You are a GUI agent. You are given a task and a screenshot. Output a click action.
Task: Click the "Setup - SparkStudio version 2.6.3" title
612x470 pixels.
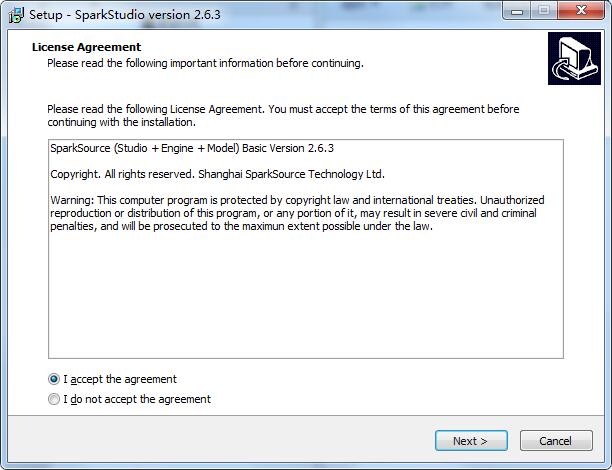tap(124, 15)
